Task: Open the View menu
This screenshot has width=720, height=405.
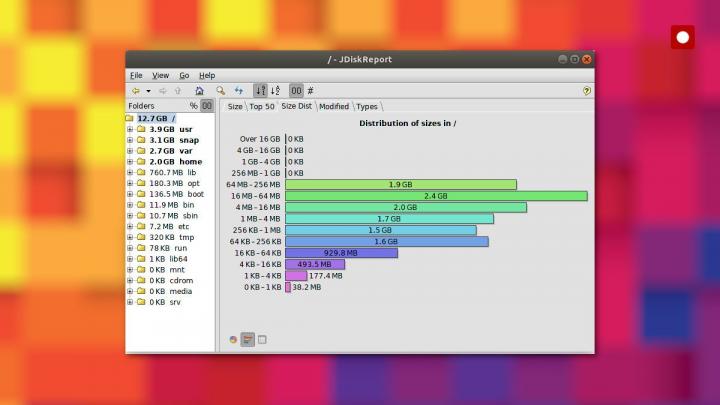Action: tap(160, 75)
